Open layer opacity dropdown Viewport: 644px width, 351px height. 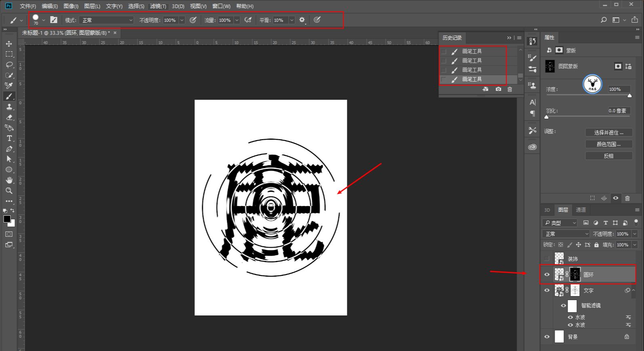634,234
